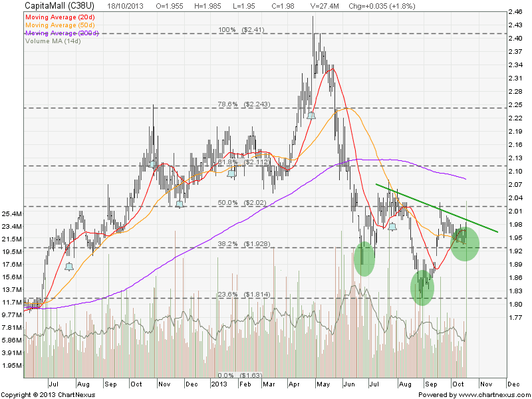Screen dimensions: 532x399
Task: Click the '100% ($2.41)' Fibonacci label
Action: coord(241,30)
